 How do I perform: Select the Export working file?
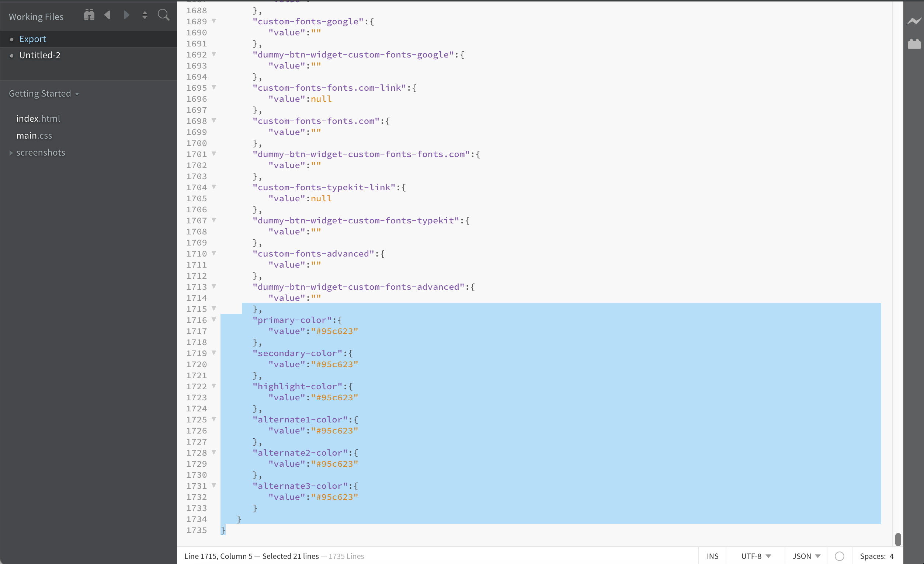coord(32,39)
